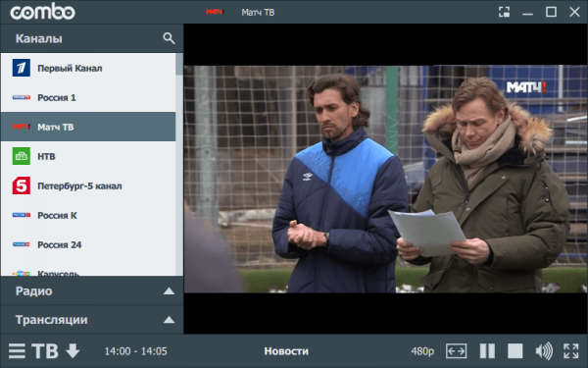
Task: Mute the volume speaker icon
Action: click(544, 351)
